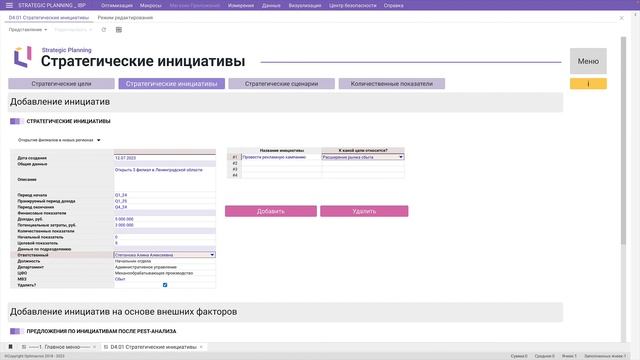Screen dimensions: 640x360
Task: Open the Центр безопасности menu
Action: click(x=353, y=5)
